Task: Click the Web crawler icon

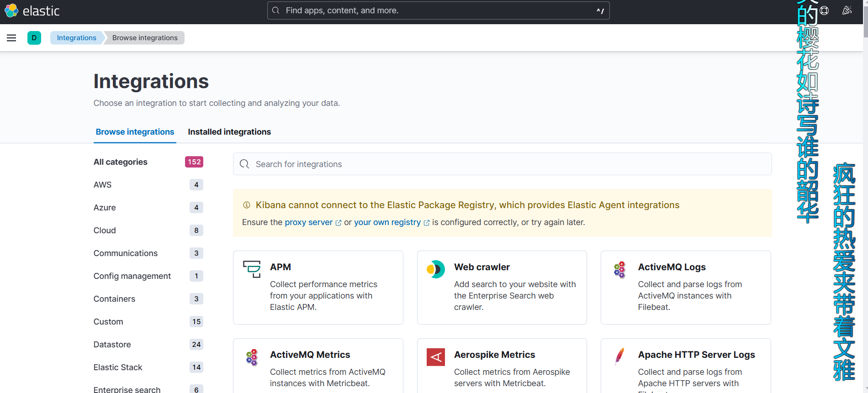Action: pyautogui.click(x=435, y=269)
